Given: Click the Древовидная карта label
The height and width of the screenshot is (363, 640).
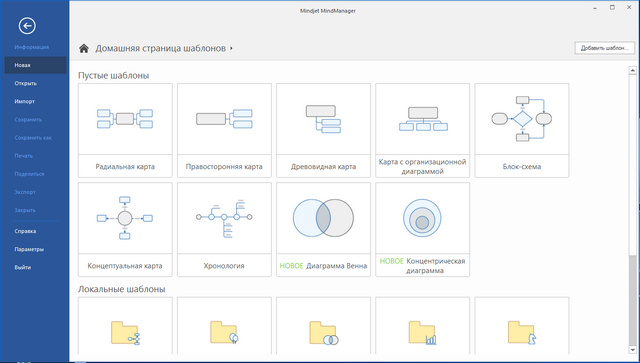Looking at the screenshot, I should [323, 167].
